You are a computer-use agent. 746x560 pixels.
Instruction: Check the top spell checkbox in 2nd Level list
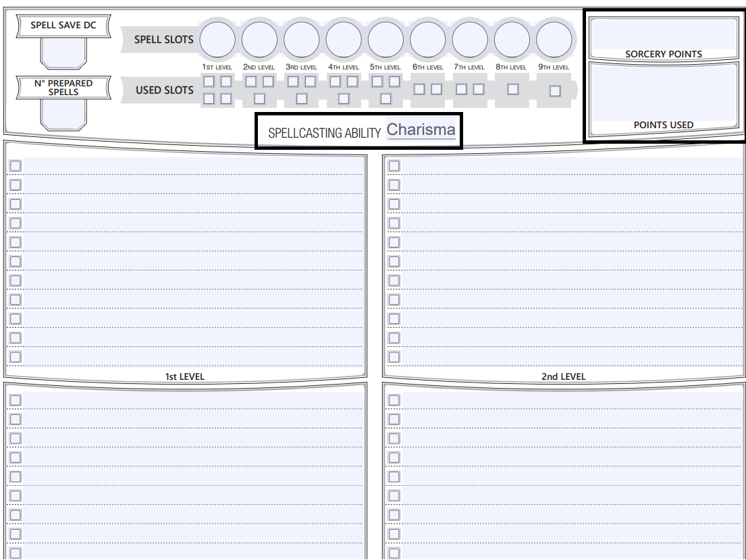pos(393,165)
